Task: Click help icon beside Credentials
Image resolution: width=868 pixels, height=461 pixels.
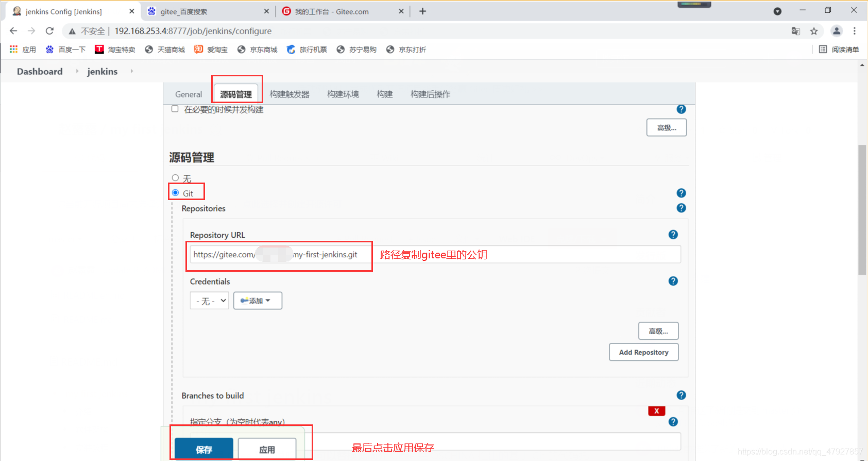Action: (673, 281)
